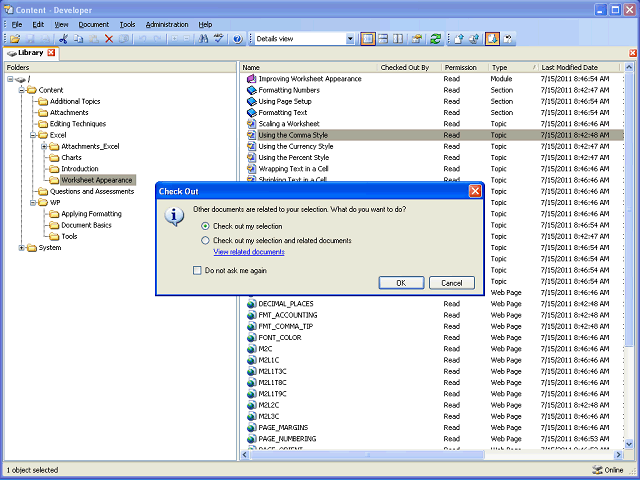Collapse the WP folder node
The image size is (640, 480).
[33, 202]
